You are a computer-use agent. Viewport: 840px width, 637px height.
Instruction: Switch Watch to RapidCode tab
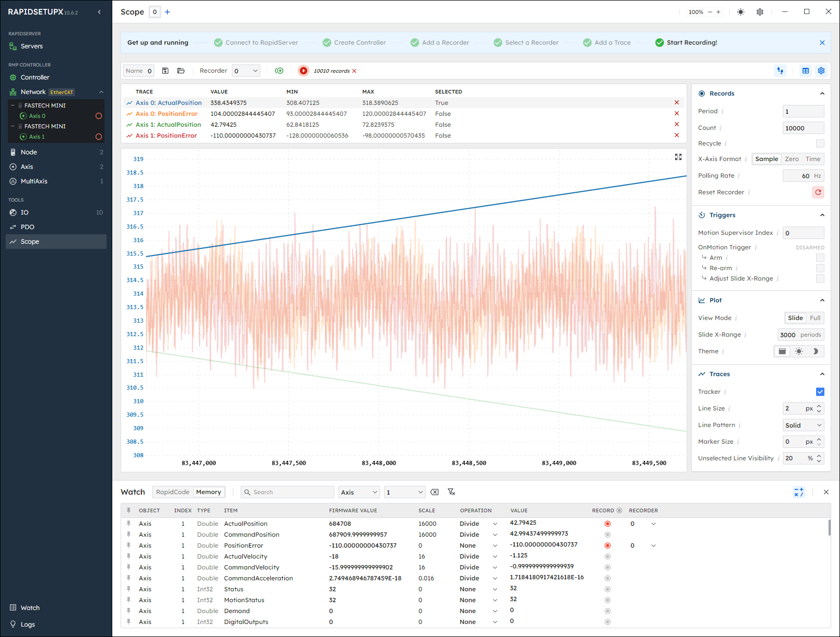173,492
